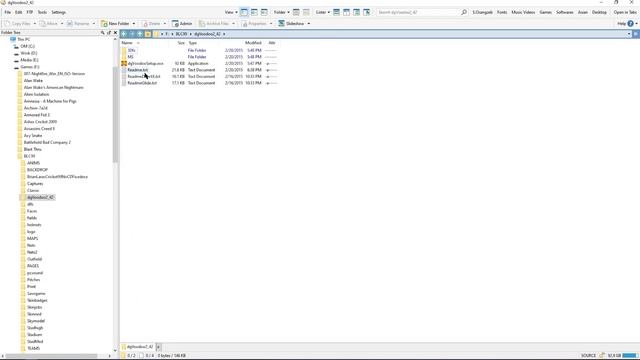Sort by the Modified column header
Viewport: 640px width, 360px height.
click(x=253, y=43)
